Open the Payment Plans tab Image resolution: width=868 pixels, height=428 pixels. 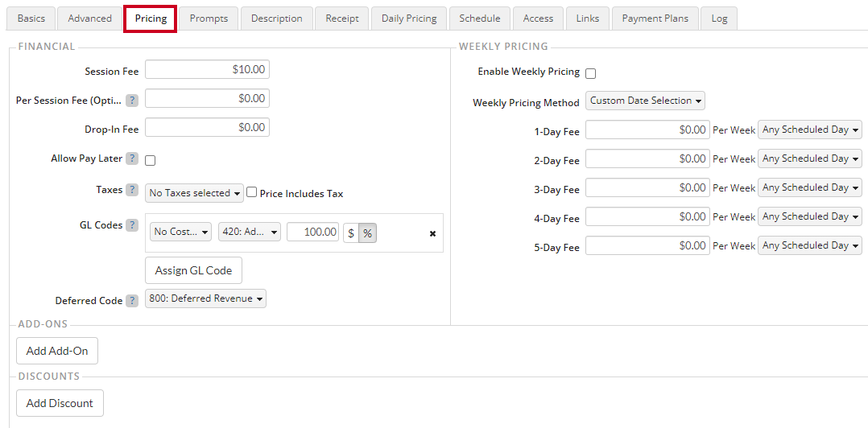[x=655, y=19]
